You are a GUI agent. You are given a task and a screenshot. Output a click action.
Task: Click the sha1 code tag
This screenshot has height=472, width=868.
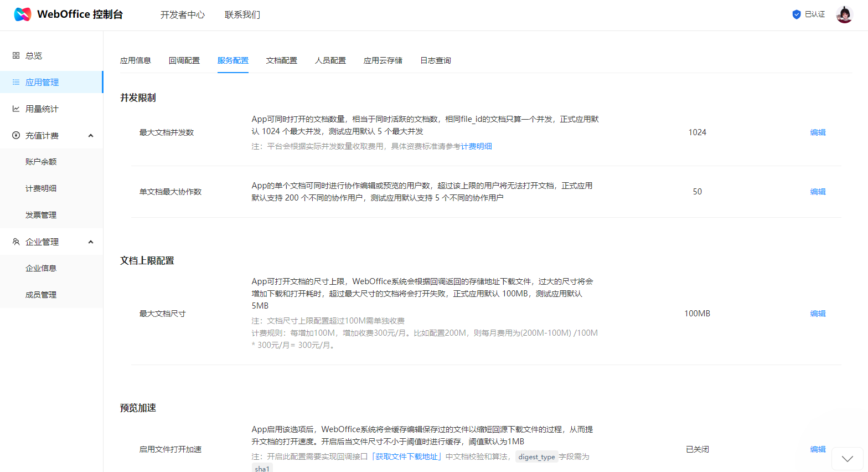tap(262, 469)
